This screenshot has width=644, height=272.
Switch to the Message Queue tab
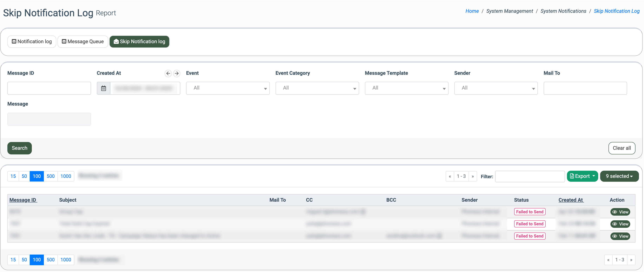click(83, 41)
